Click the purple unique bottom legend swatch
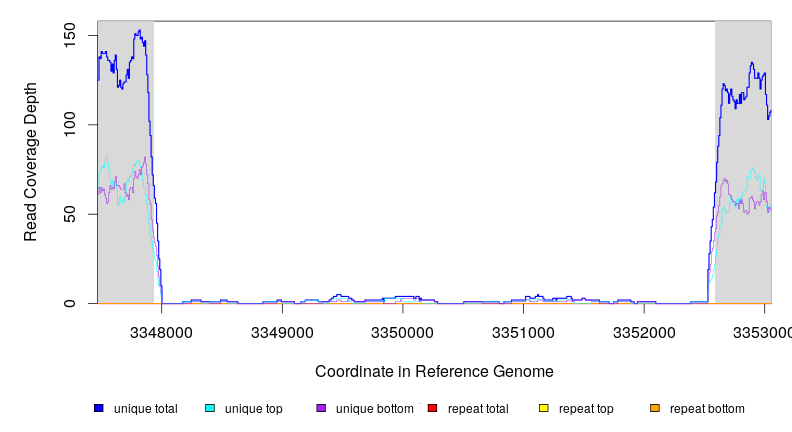 point(321,409)
